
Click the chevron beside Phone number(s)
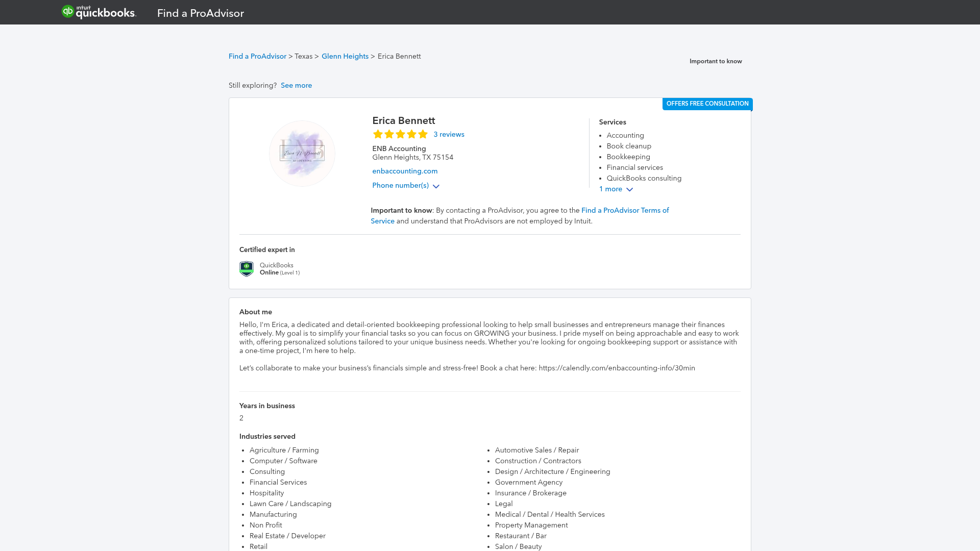436,187
